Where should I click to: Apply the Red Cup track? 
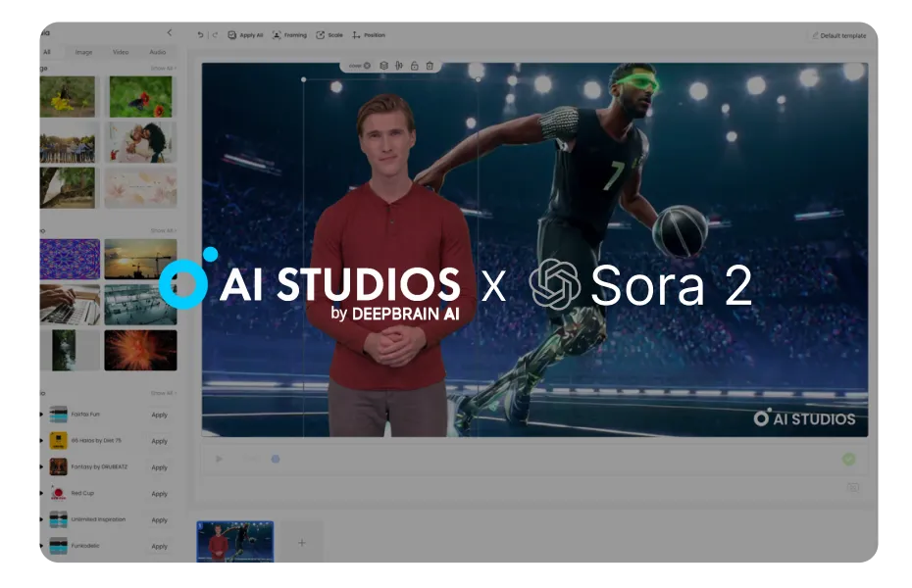coord(160,494)
